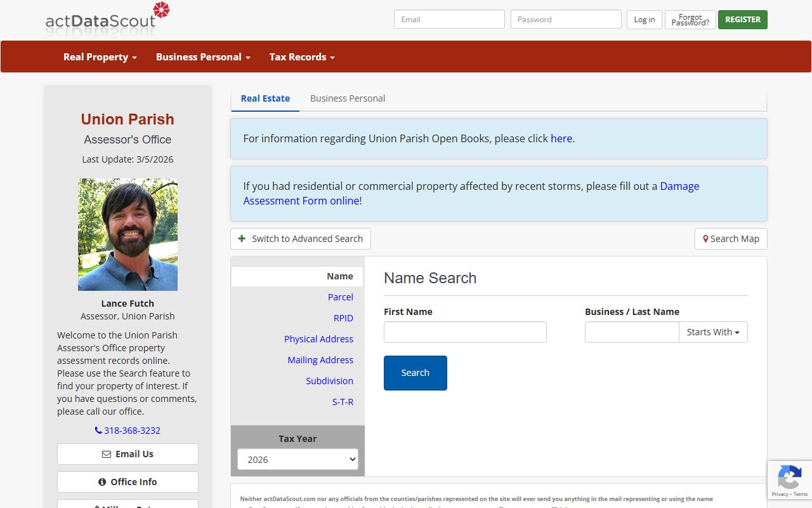812x508 pixels.
Task: Focus the Password login field
Action: point(566,19)
